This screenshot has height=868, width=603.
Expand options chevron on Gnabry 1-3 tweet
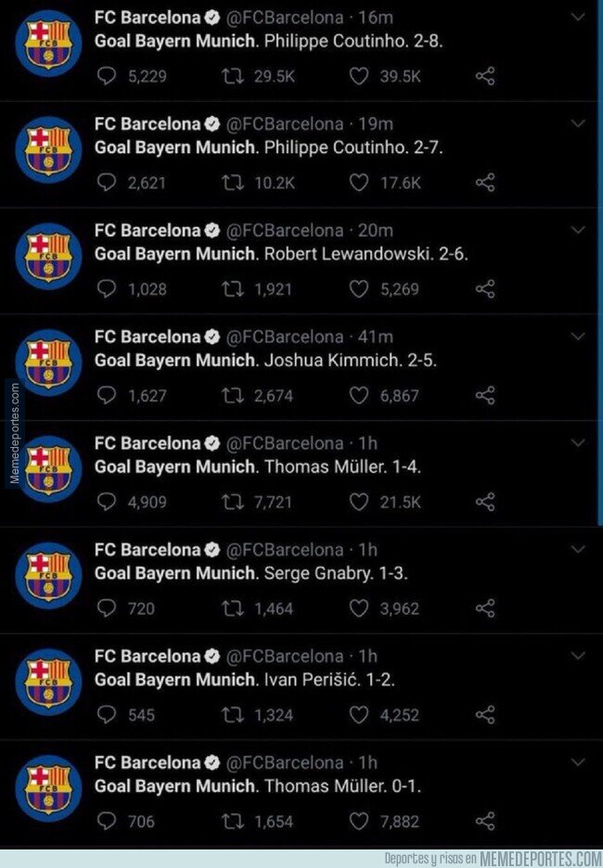coord(578,550)
